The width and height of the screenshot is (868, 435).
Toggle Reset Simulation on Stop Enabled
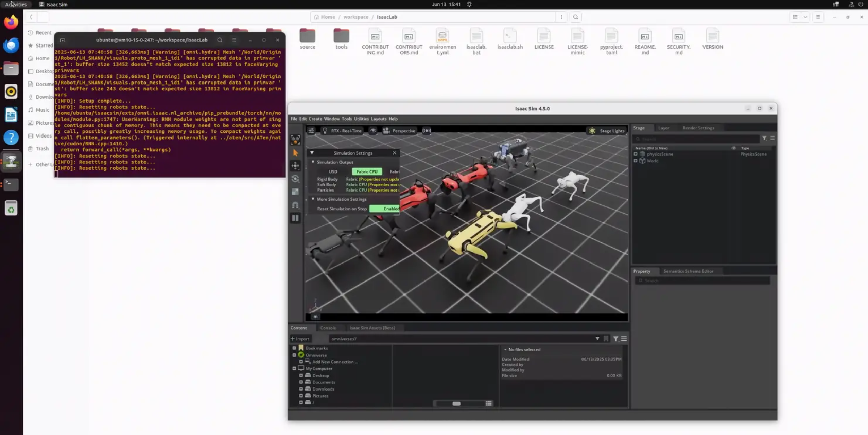[x=384, y=209]
